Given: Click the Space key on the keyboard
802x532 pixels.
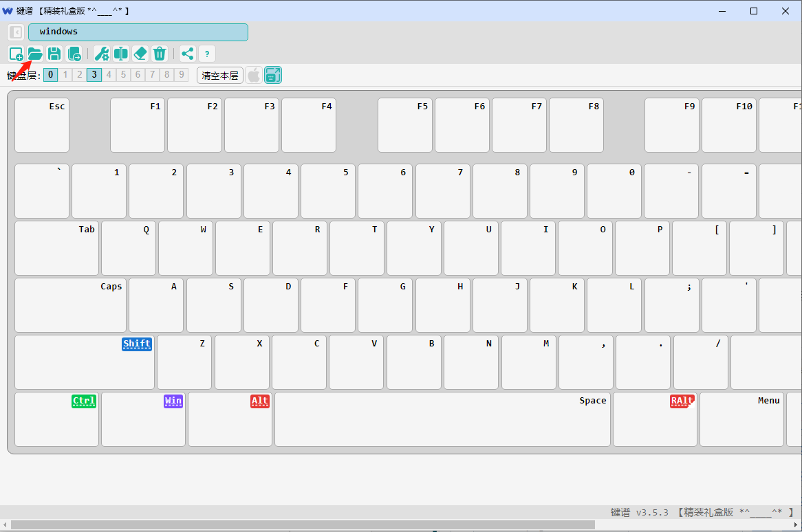Looking at the screenshot, I should [x=442, y=419].
